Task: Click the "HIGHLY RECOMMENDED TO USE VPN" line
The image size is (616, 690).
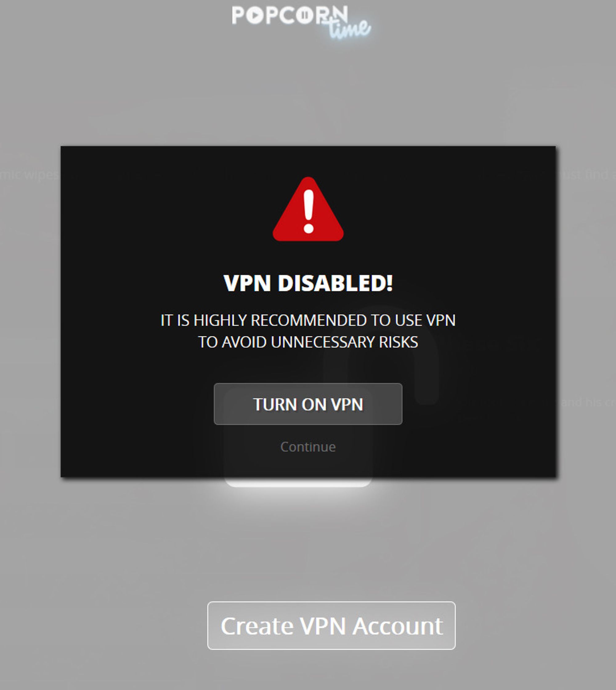Action: 308,320
